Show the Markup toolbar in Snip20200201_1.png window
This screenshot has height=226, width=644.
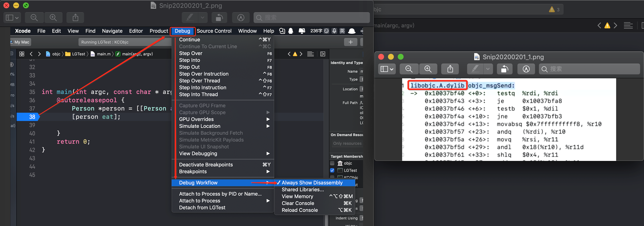526,69
